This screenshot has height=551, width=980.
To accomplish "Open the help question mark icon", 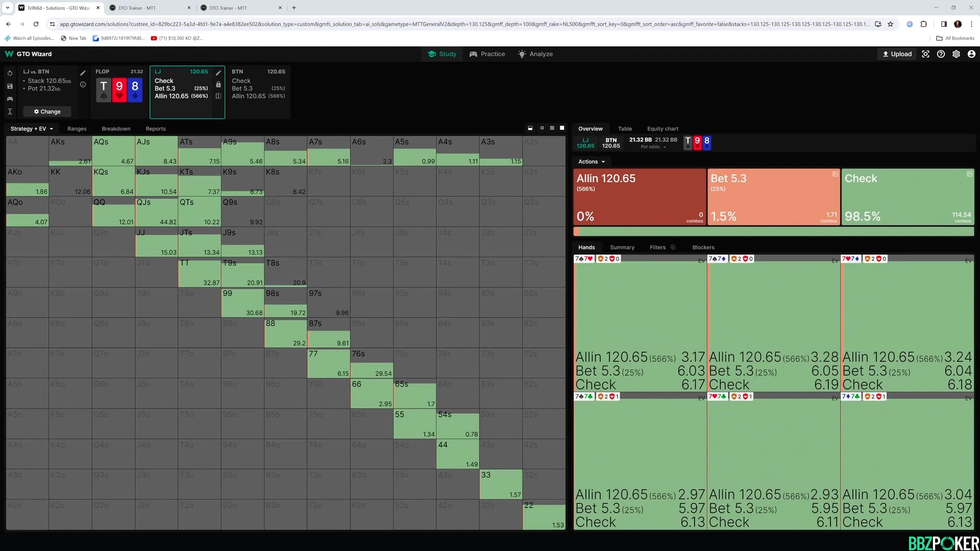I will (x=941, y=54).
